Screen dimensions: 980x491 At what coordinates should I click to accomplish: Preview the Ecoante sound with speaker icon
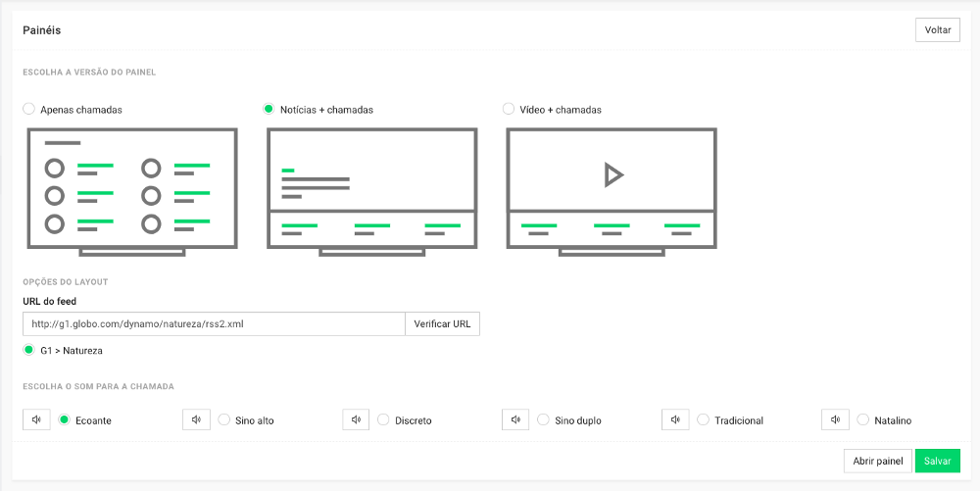coord(36,419)
